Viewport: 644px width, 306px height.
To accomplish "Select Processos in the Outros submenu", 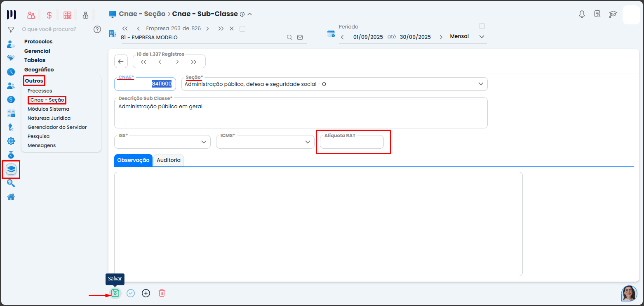I will point(40,91).
